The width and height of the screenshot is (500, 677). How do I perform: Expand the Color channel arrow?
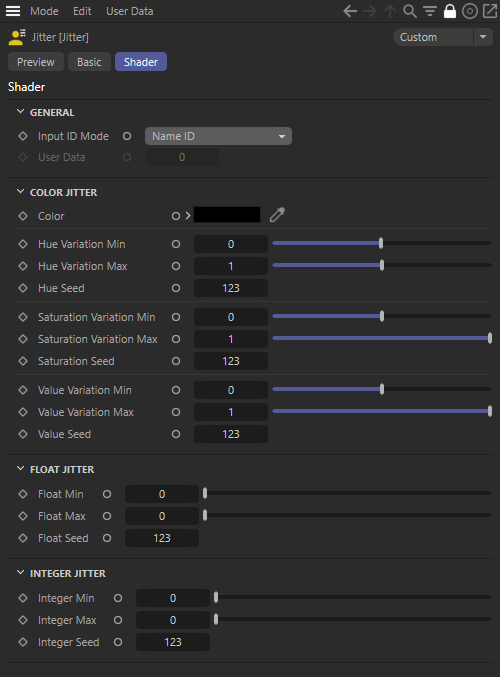188,215
